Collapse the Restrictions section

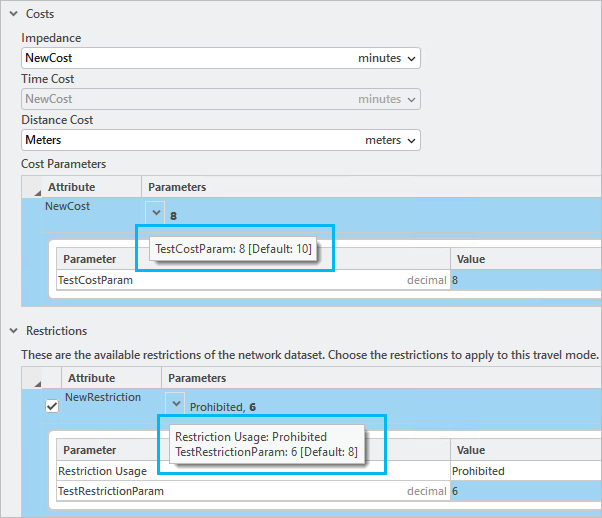[x=13, y=331]
